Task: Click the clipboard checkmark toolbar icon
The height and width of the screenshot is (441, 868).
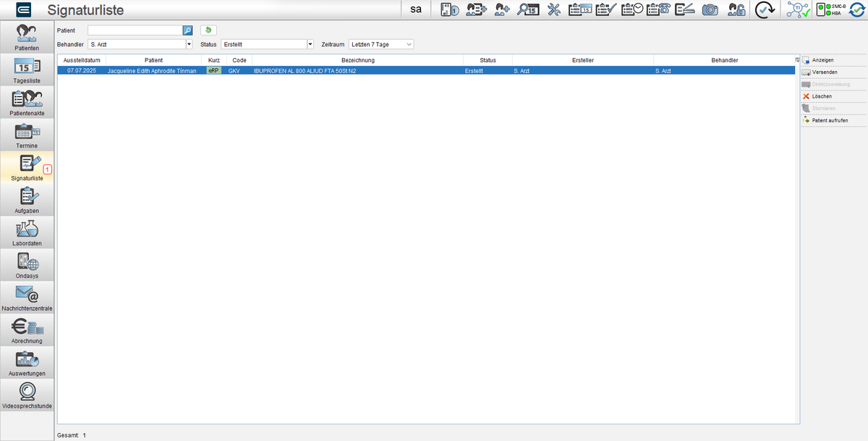Action: 605,9
